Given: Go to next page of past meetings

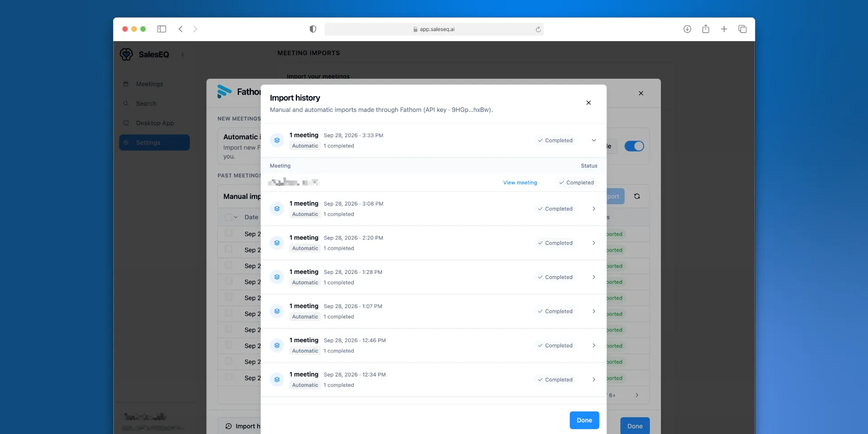Looking at the screenshot, I should (637, 395).
